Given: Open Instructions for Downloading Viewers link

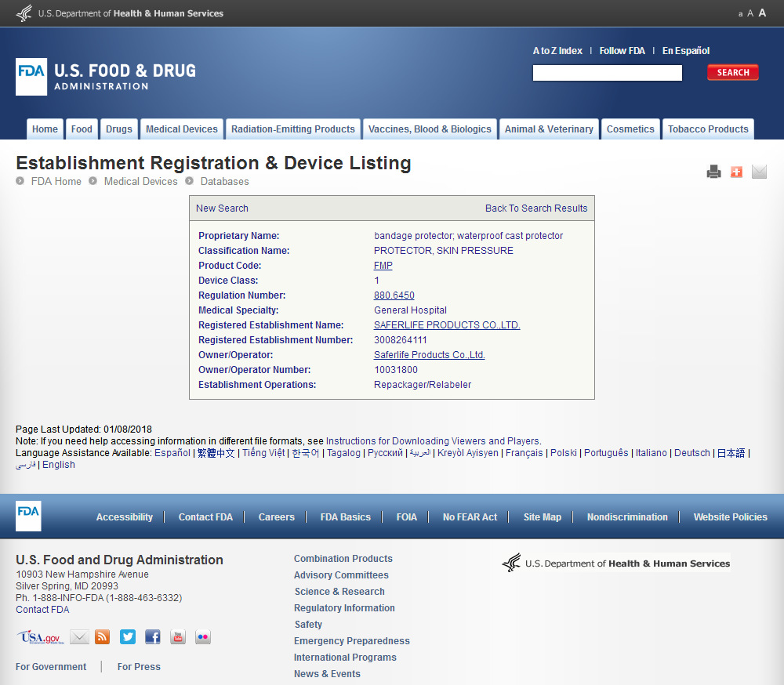Looking at the screenshot, I should pyautogui.click(x=433, y=441).
